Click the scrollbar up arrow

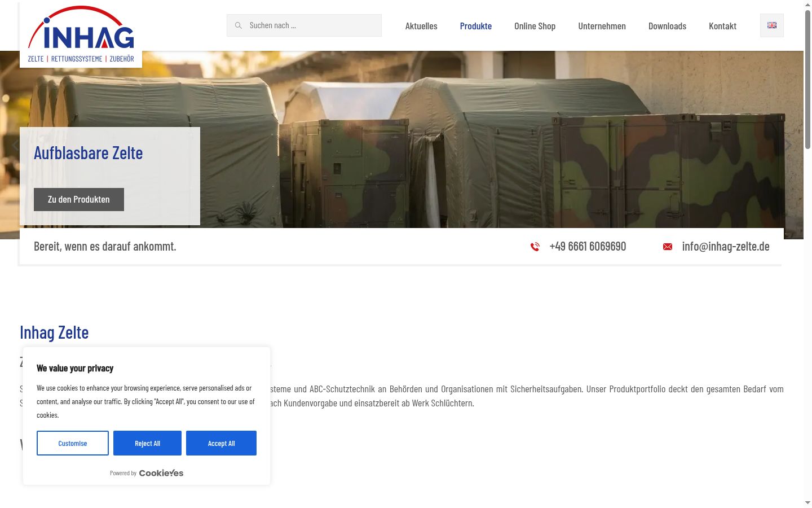(807, 5)
